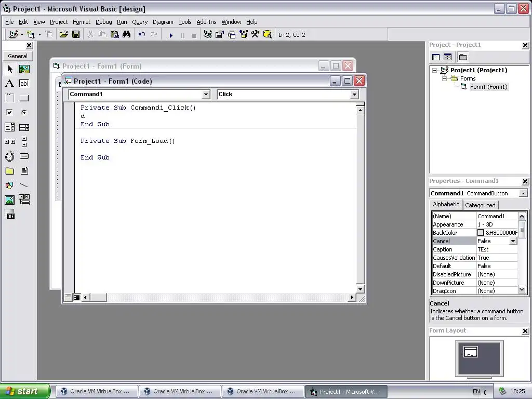Select the PictureBox control tool

tap(24, 69)
